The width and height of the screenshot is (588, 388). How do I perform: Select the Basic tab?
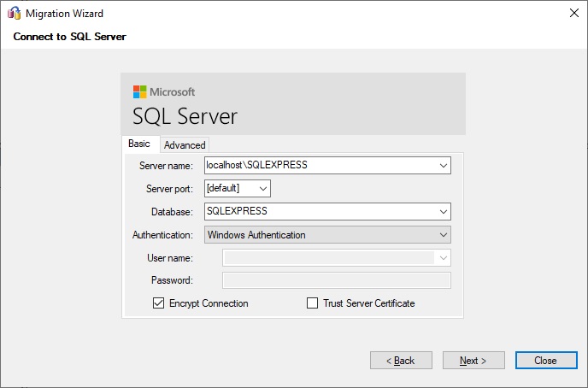(x=139, y=144)
